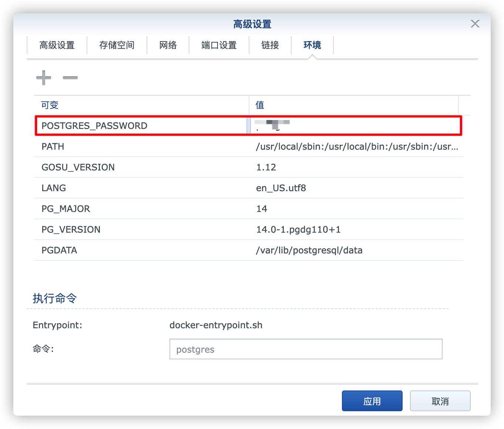
Task: Focus the 命令 input field
Action: click(306, 349)
